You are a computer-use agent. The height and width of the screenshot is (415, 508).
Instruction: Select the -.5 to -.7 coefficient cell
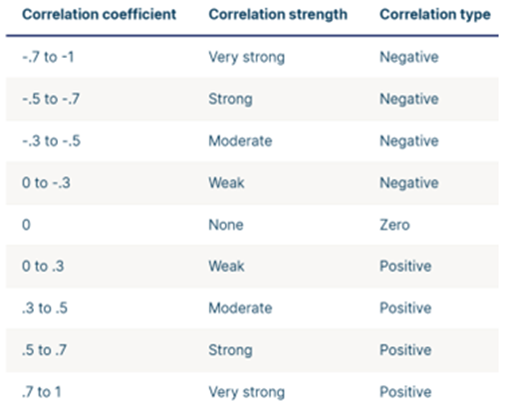[x=51, y=99]
